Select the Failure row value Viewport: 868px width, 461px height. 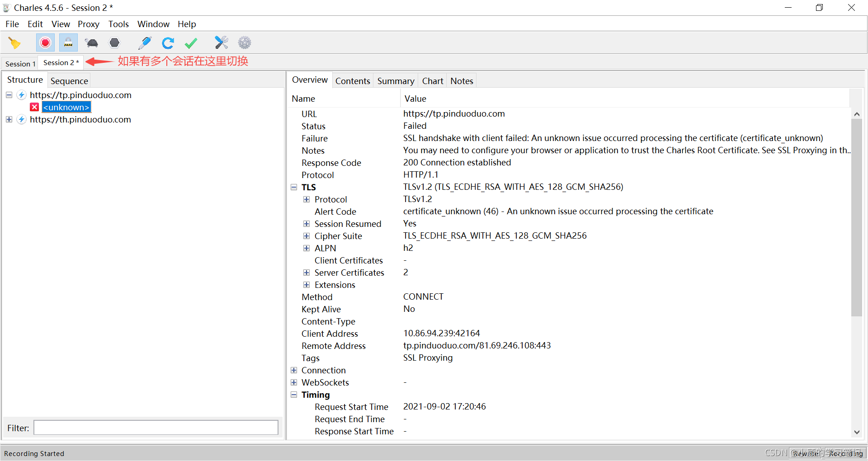[x=613, y=138]
